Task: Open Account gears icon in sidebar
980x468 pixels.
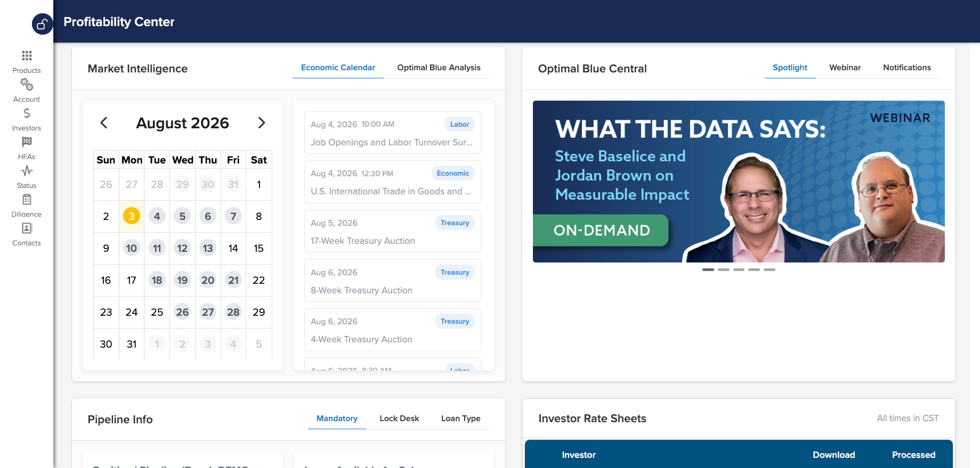Action: tap(27, 85)
